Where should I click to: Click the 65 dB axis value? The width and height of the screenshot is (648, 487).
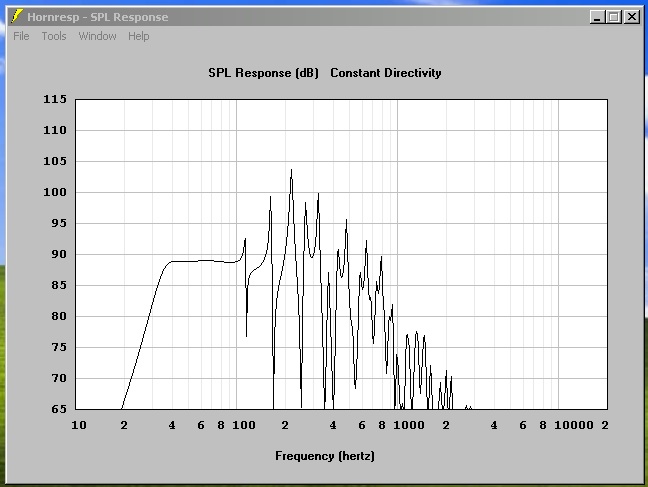point(59,409)
